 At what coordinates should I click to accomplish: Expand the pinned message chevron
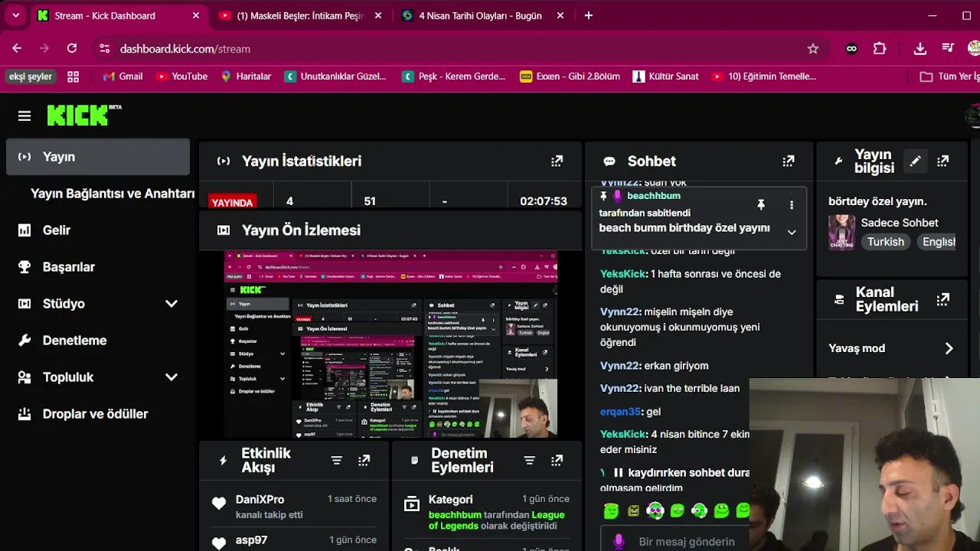point(792,232)
